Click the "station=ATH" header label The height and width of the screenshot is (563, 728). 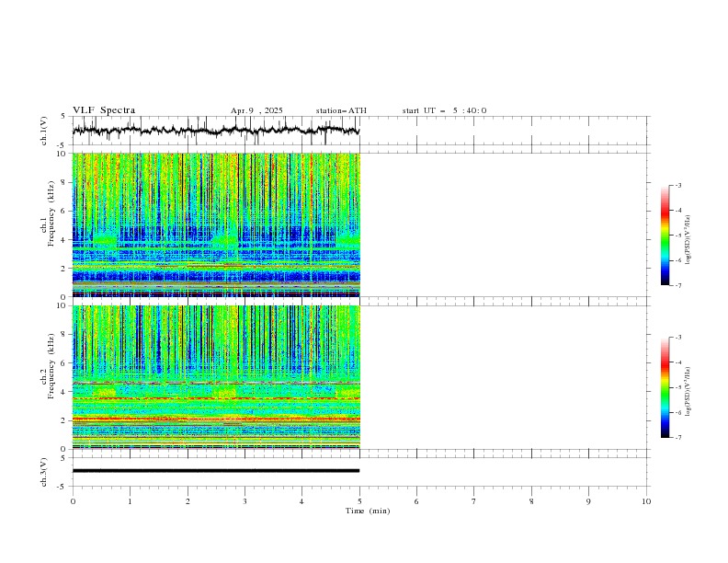coord(341,110)
